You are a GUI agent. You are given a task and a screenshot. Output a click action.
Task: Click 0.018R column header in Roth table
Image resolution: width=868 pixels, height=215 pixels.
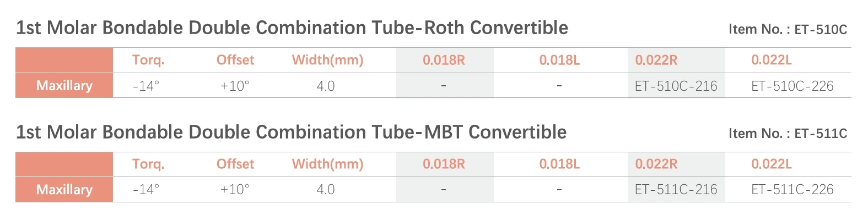tap(444, 60)
